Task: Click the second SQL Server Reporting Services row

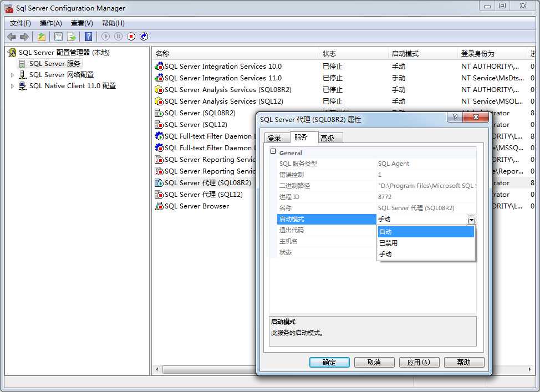Action: [x=205, y=171]
